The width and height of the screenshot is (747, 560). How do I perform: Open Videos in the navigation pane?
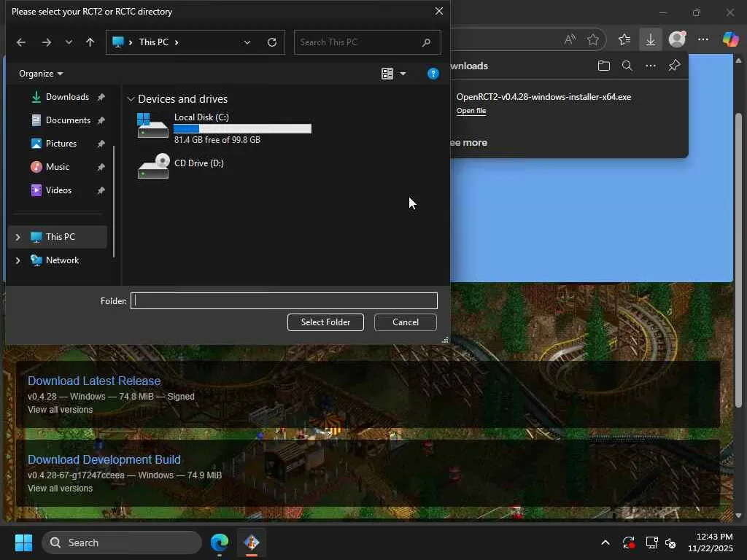(58, 190)
